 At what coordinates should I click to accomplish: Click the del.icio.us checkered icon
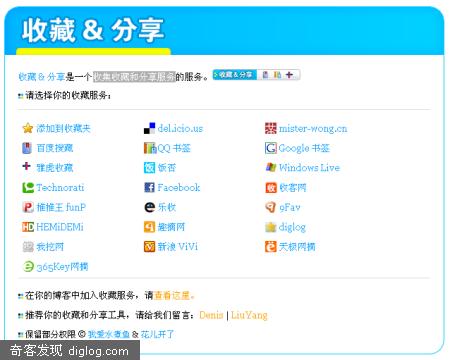[149, 128]
